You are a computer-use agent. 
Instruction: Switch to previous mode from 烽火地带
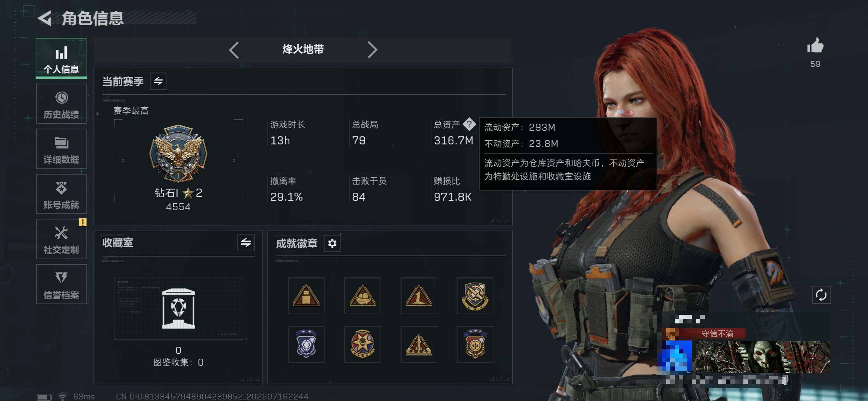(234, 50)
